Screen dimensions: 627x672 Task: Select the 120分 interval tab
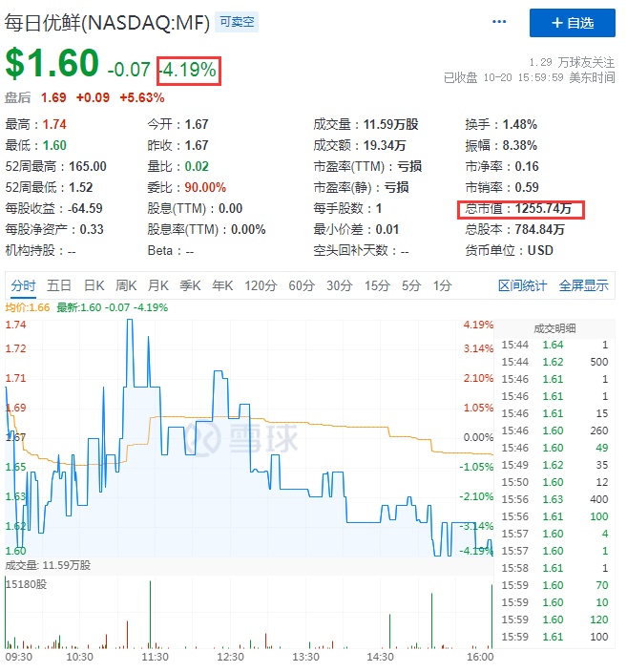point(261,285)
